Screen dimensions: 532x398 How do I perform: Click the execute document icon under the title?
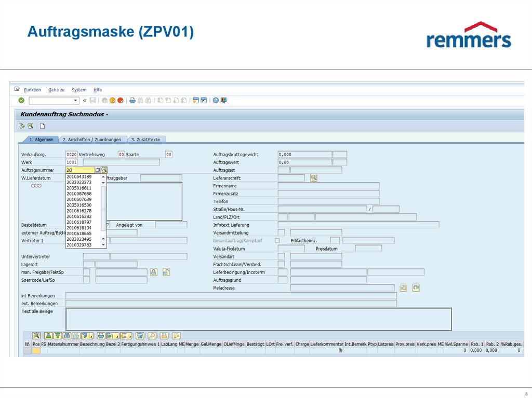22,126
